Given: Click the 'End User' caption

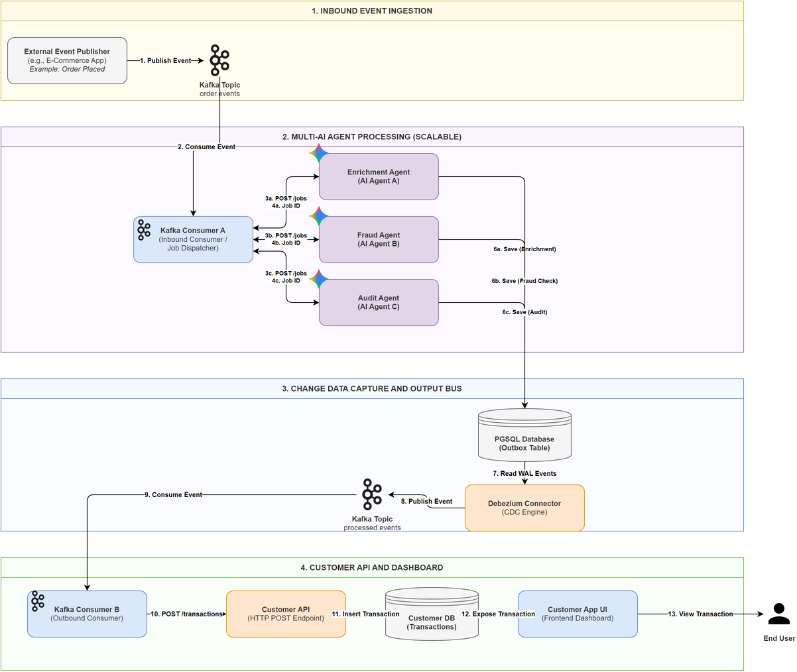Looking at the screenshot, I should (779, 639).
